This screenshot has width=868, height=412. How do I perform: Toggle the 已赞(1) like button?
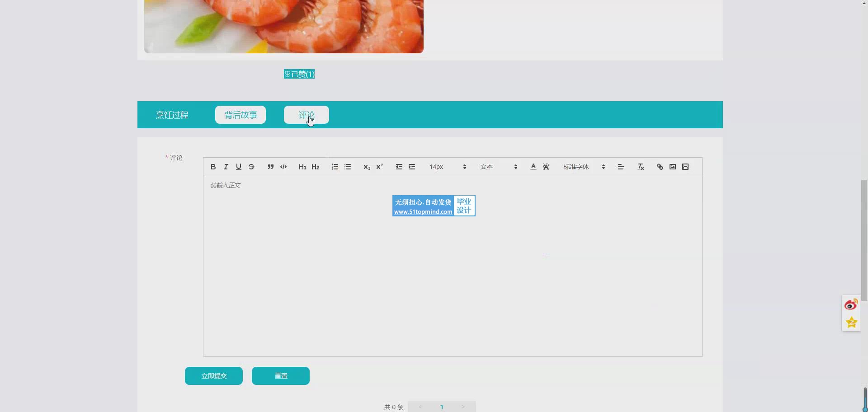coord(299,74)
